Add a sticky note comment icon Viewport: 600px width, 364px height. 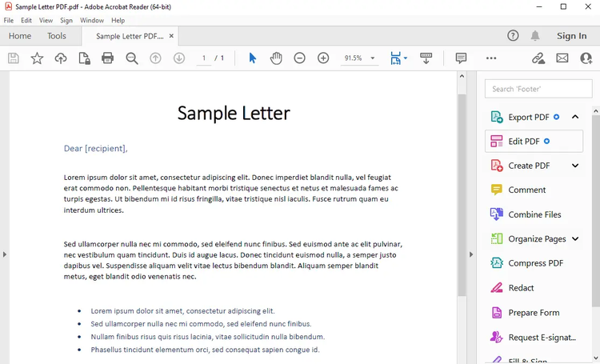click(461, 58)
